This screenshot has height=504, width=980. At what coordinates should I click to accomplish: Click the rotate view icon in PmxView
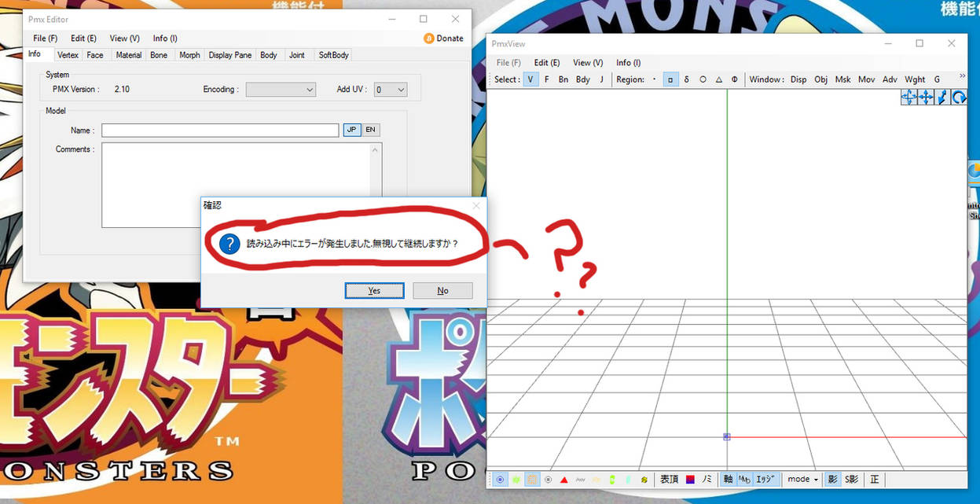click(x=959, y=97)
